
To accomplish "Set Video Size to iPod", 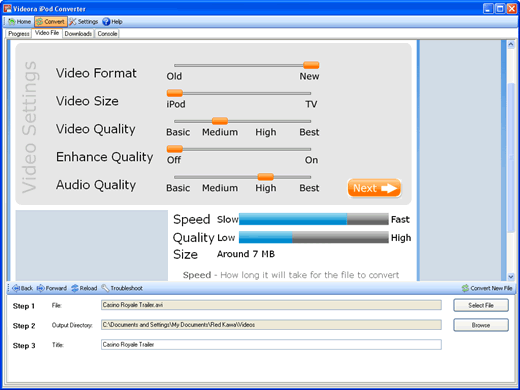I will tap(176, 104).
